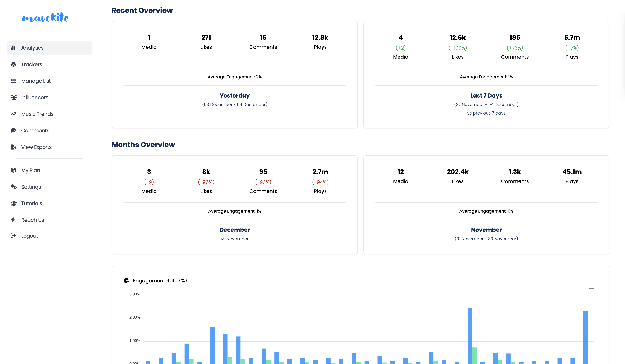Click the mavekite logo
625x364 pixels.
click(x=46, y=17)
